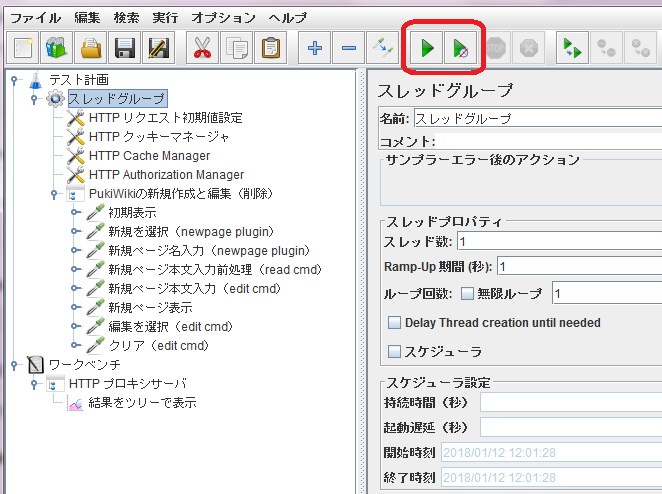Click the Remote Start All icon
Screen dimensions: 662x494
pos(571,47)
